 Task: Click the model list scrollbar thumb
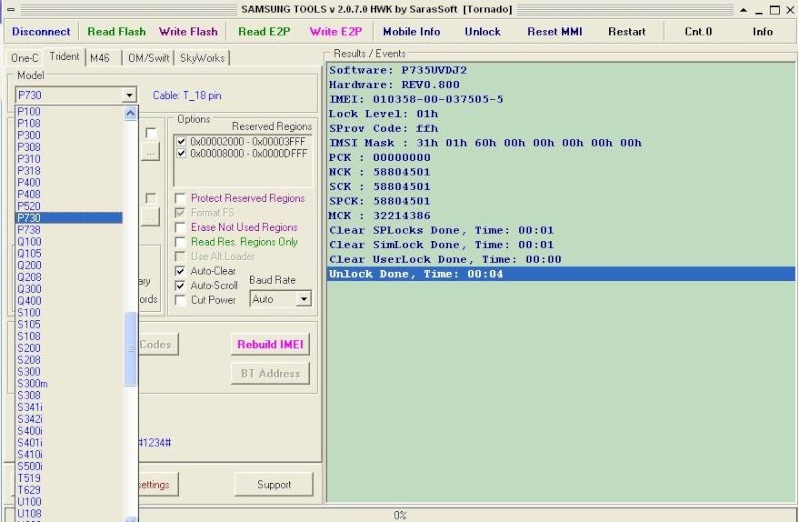(x=130, y=349)
